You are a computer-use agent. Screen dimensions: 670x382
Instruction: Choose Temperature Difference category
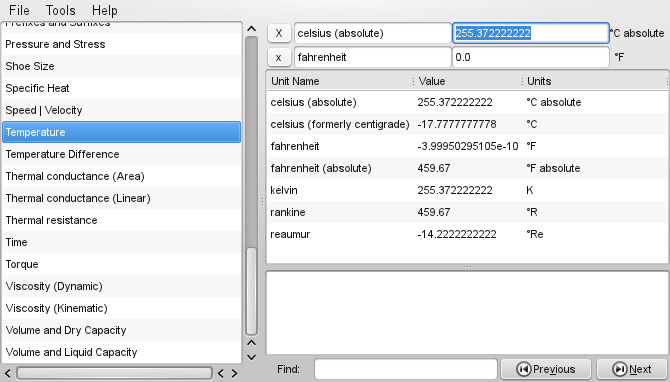(121, 154)
